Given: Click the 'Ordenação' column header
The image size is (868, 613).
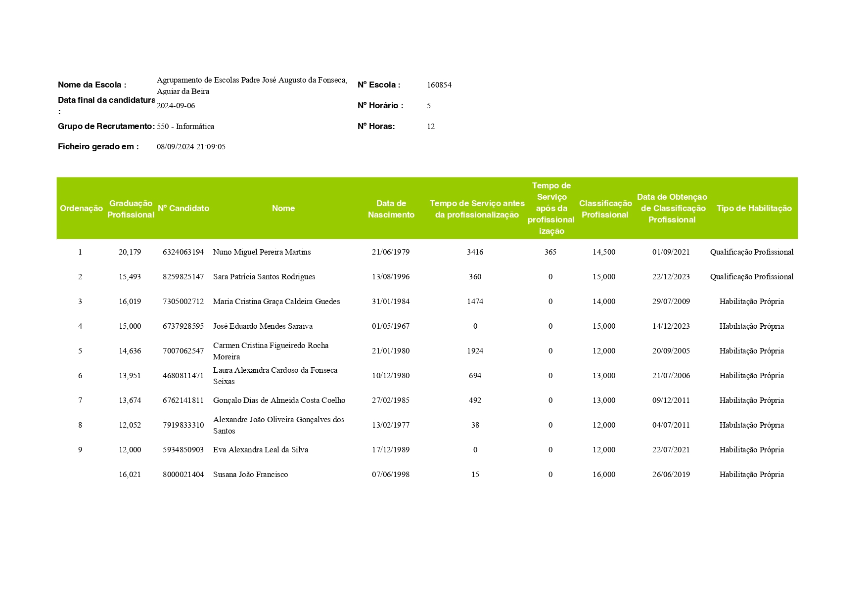Looking at the screenshot, I should pos(81,209).
